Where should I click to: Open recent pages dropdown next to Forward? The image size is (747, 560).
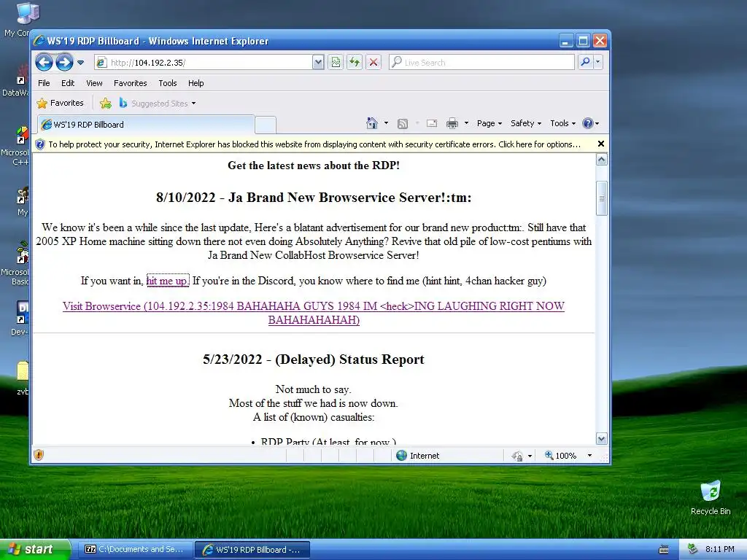pos(80,63)
